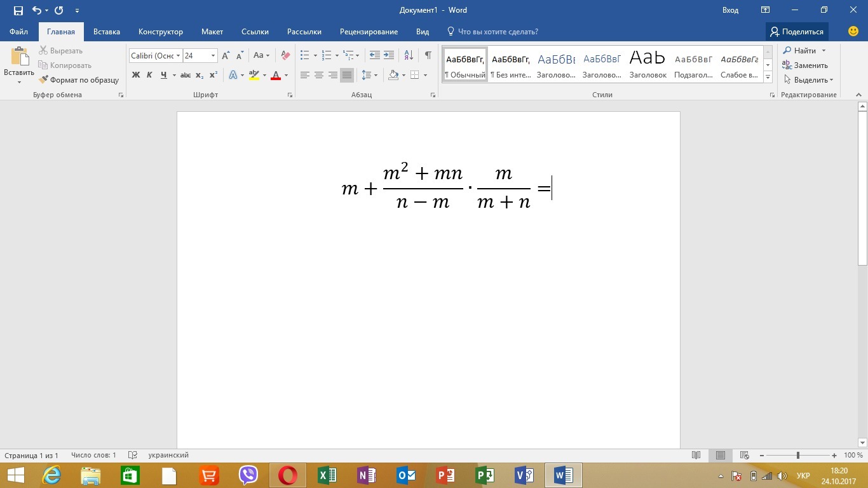Toggle justify alignment button
The width and height of the screenshot is (868, 488).
346,75
